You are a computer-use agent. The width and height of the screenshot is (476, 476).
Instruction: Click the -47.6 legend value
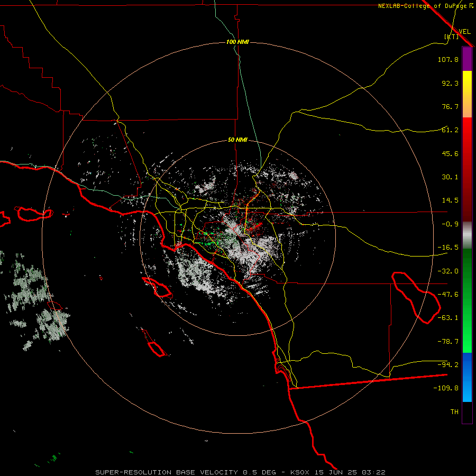(x=448, y=295)
